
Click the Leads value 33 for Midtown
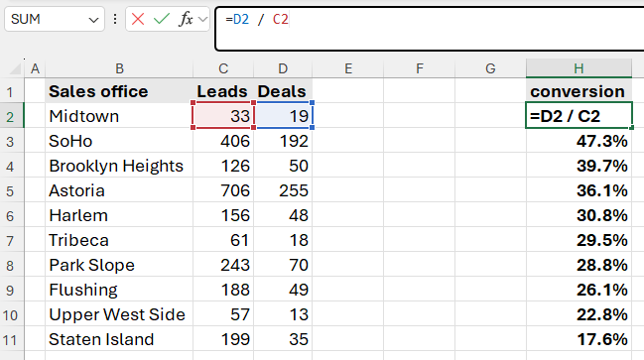[223, 116]
